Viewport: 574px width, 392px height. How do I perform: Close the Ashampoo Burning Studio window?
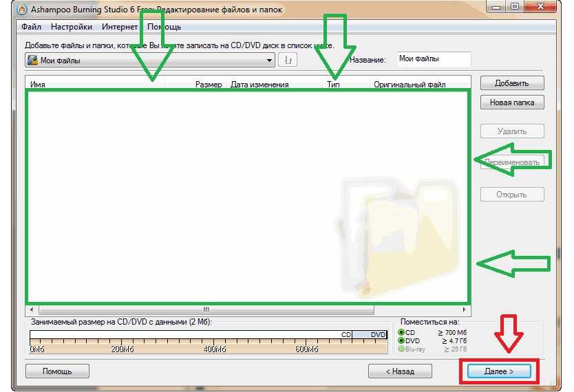point(540,7)
